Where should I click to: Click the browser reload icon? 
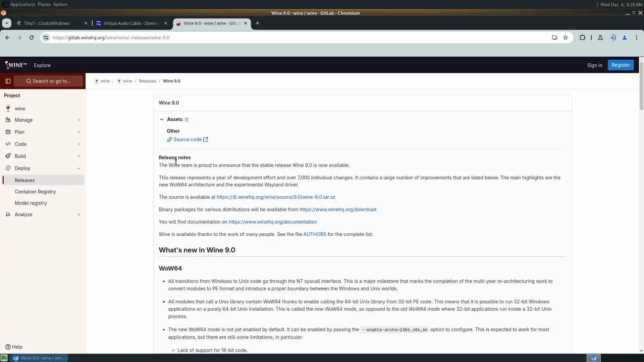32,38
